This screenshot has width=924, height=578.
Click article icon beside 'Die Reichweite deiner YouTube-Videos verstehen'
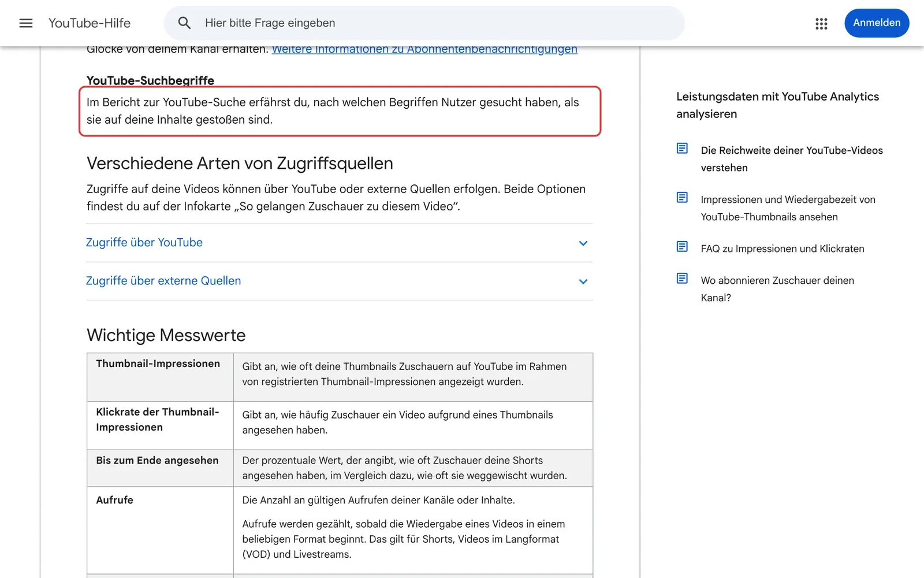[x=682, y=149]
